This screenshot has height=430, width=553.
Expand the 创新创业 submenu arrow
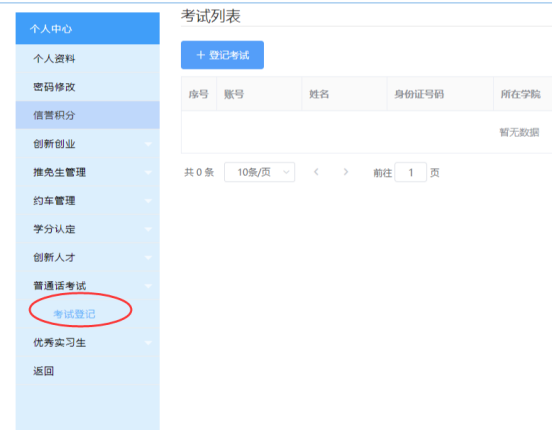148,144
